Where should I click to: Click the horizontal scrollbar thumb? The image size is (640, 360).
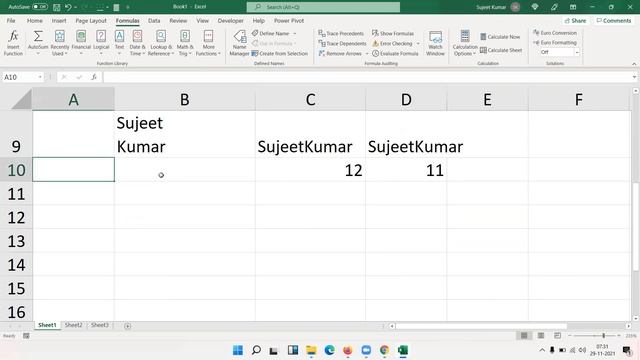[481, 326]
